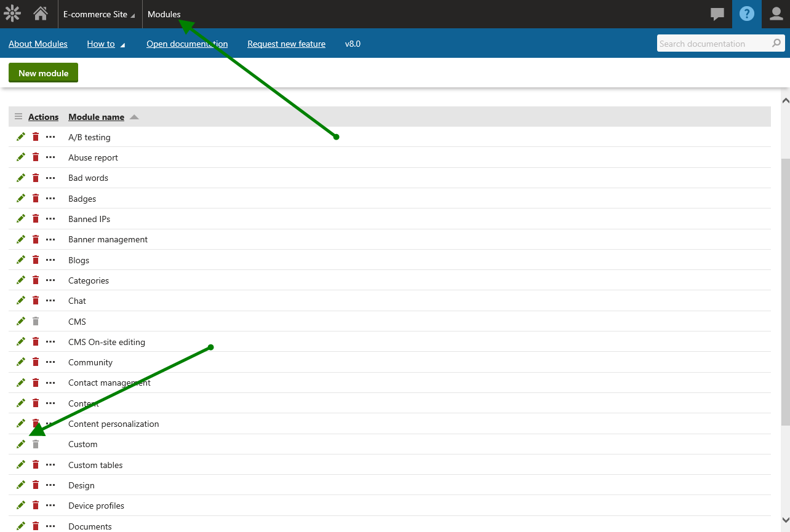This screenshot has height=532, width=790.
Task: Go to the home dashboard icon
Action: (x=41, y=14)
